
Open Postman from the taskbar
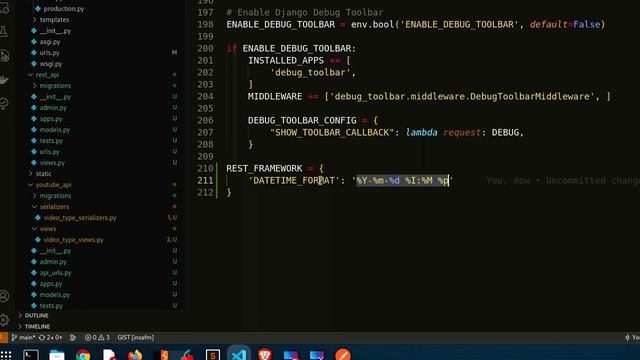coord(343,354)
